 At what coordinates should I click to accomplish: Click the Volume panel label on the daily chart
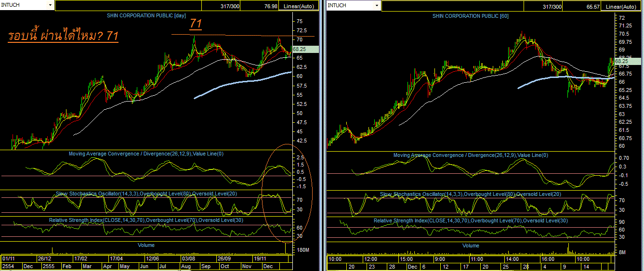(x=146, y=245)
